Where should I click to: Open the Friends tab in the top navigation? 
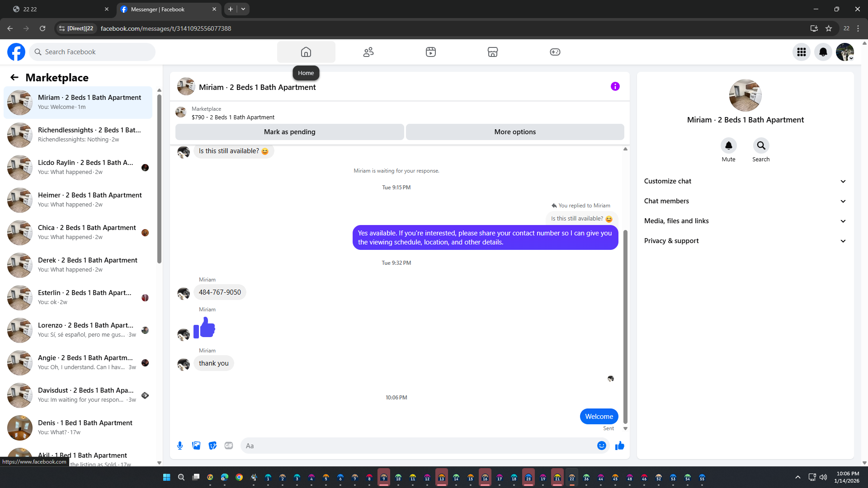click(368, 52)
